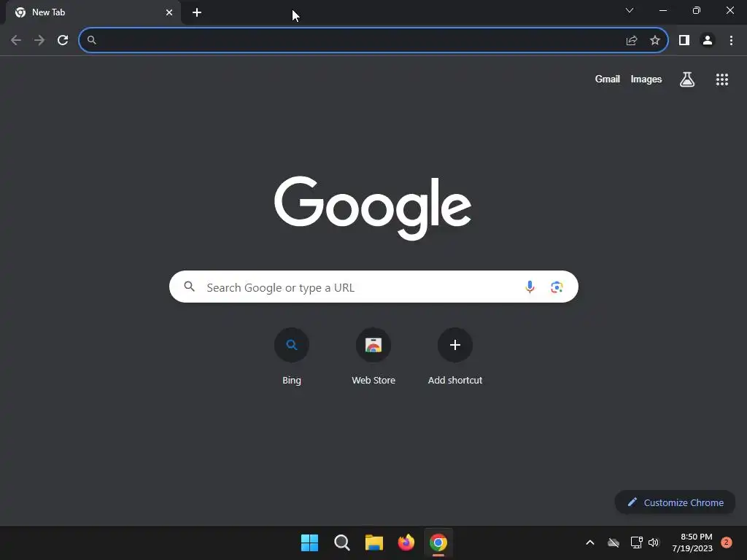Image resolution: width=747 pixels, height=560 pixels.
Task: Open the Bing shortcut
Action: click(292, 357)
